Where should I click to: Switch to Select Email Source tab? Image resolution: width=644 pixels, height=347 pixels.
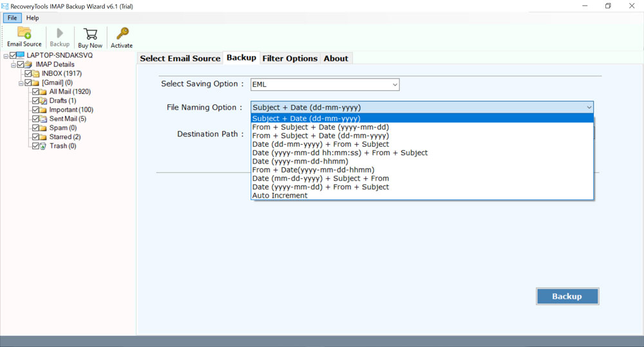coord(180,59)
